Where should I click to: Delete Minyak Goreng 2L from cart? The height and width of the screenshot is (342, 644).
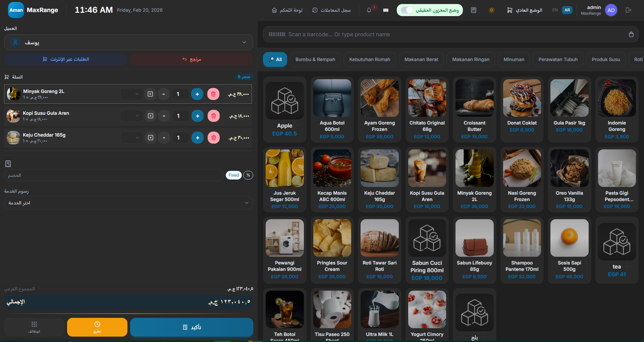(213, 94)
